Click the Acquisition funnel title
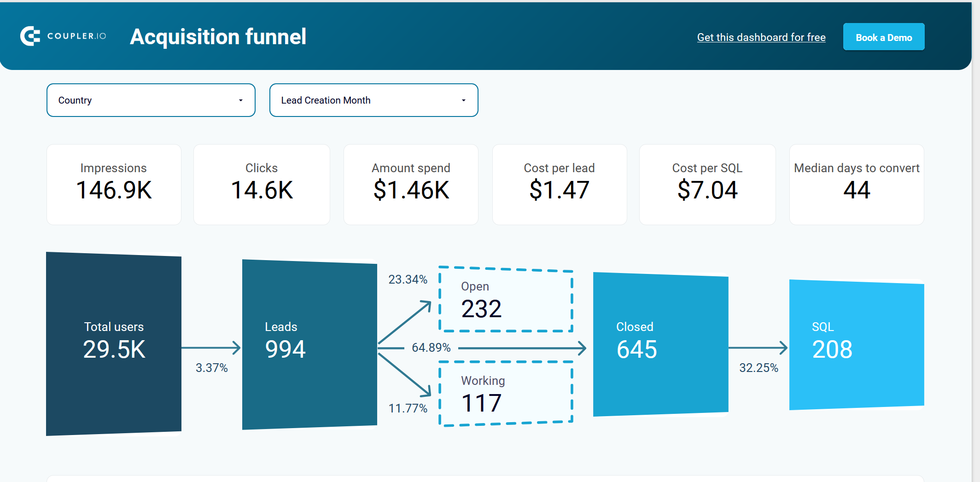980x482 pixels. [218, 37]
